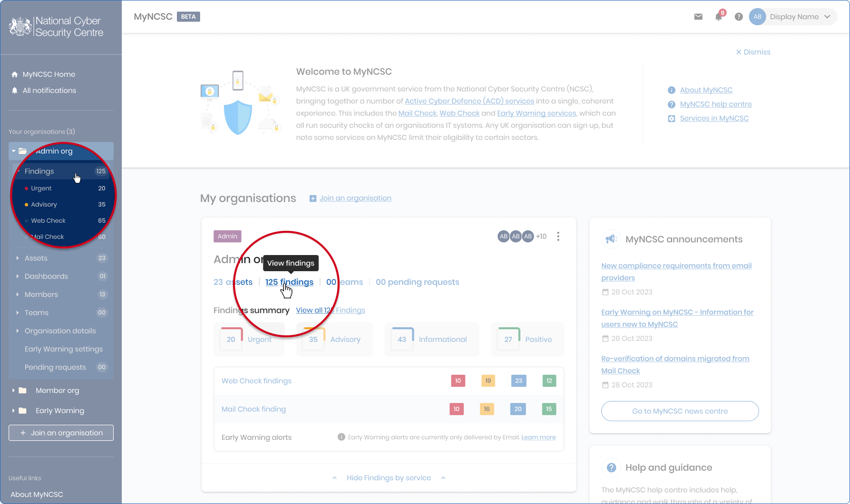Click the help icon beside MyNCSC help centre

pos(672,105)
